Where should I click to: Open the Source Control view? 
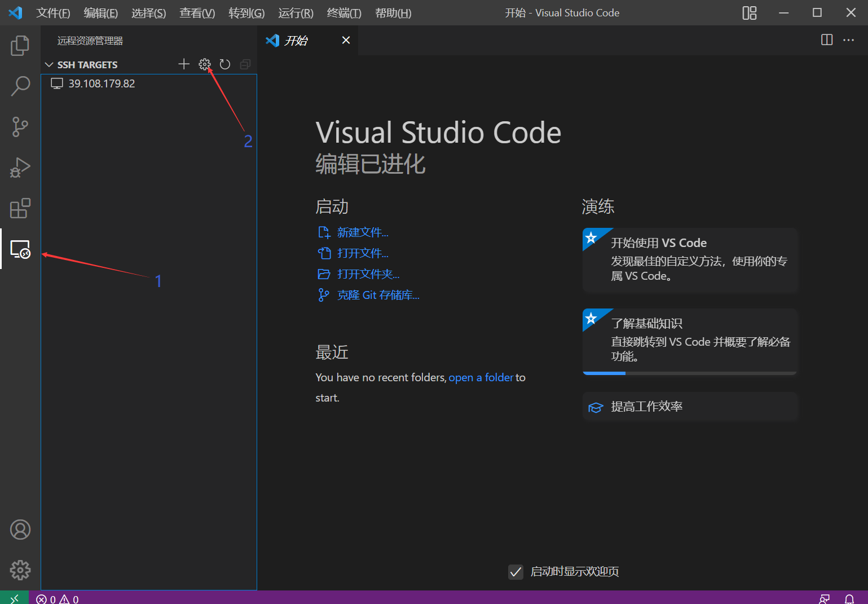tap(20, 127)
